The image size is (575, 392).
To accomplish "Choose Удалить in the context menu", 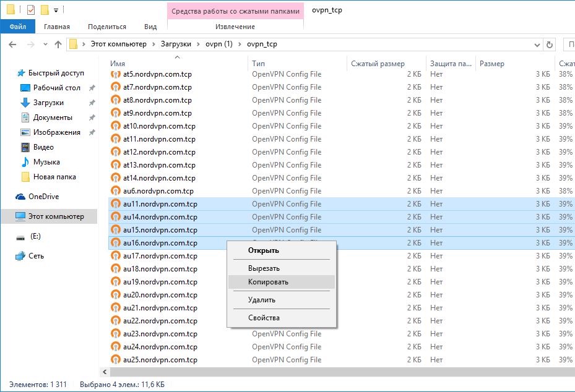I will click(x=262, y=300).
